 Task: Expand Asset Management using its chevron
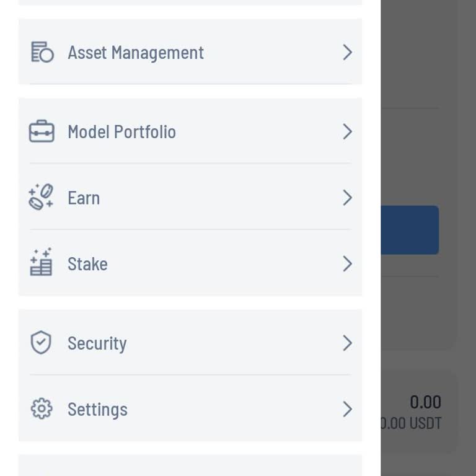click(x=347, y=53)
